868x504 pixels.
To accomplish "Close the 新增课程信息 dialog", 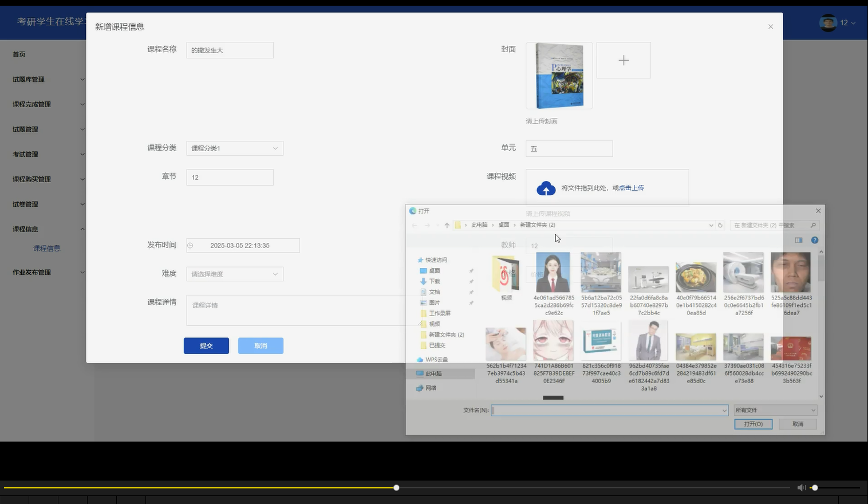I will tap(771, 26).
